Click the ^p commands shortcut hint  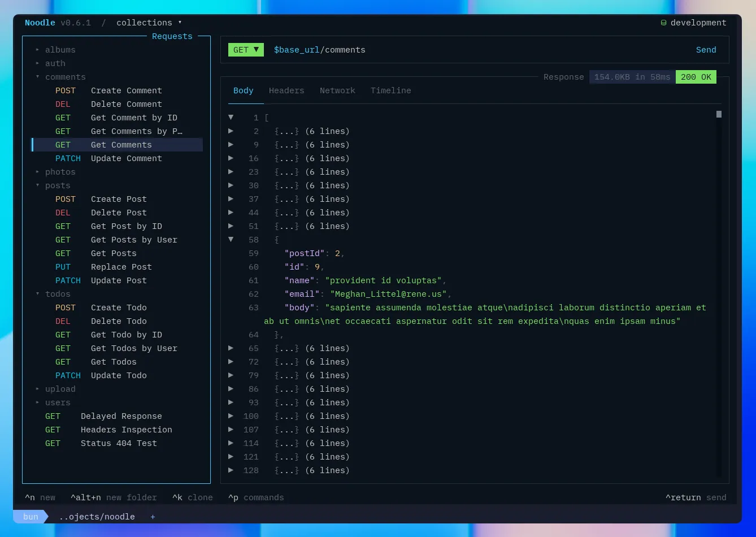tap(256, 497)
